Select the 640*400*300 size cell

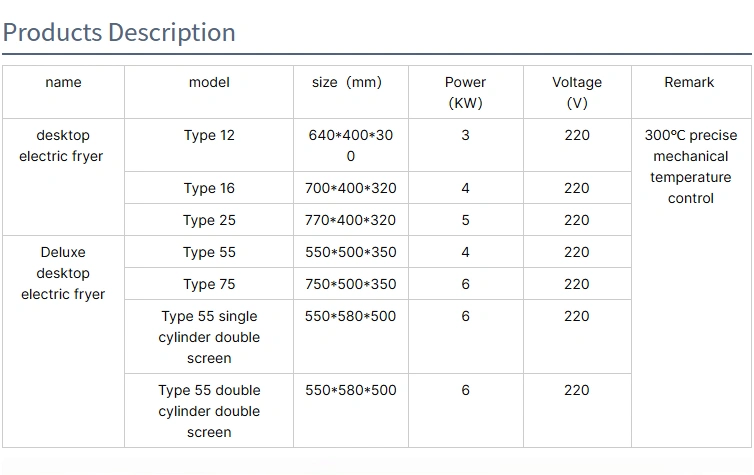coord(350,146)
